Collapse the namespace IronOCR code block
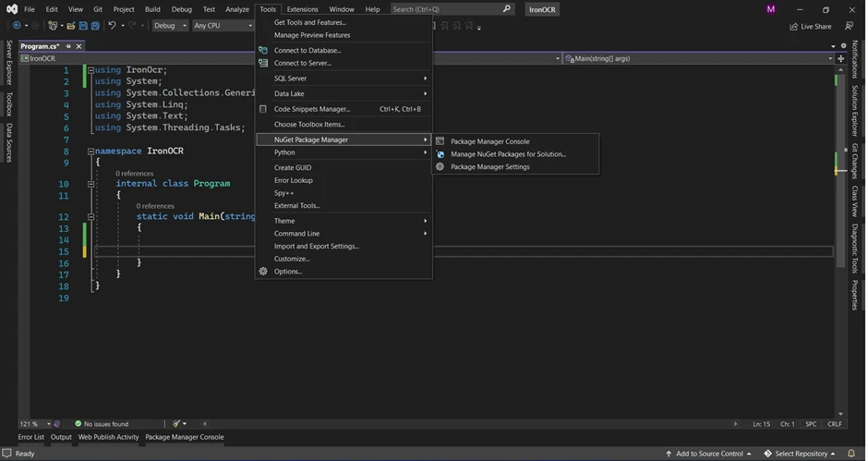The image size is (868, 461). pyautogui.click(x=90, y=152)
